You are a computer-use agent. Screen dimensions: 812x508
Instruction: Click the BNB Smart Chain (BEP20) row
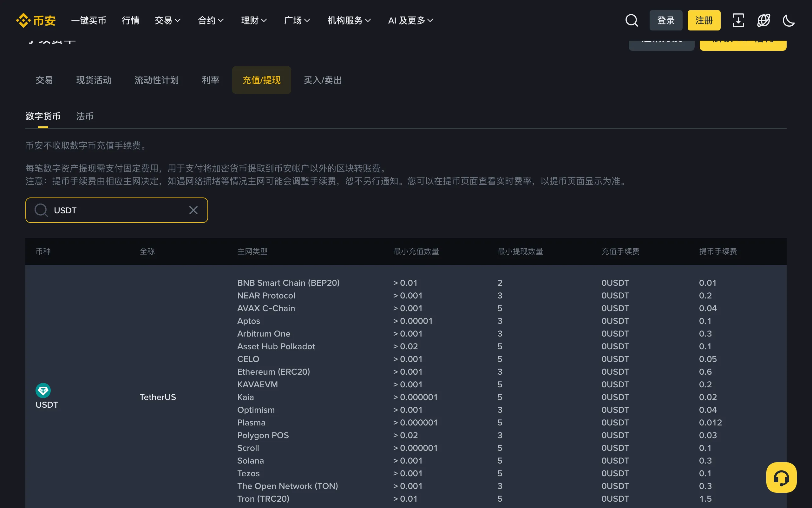click(x=288, y=283)
